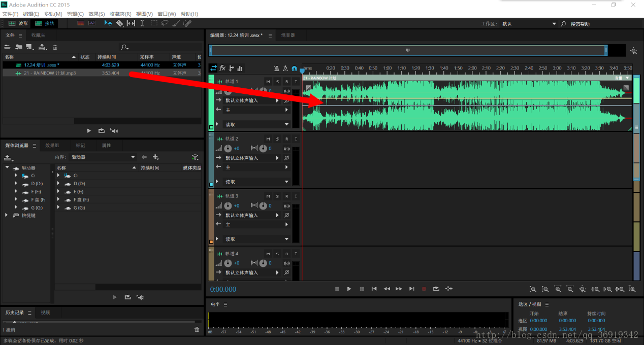
Task: Open 工作区 默认 workspace dropdown
Action: click(529, 24)
